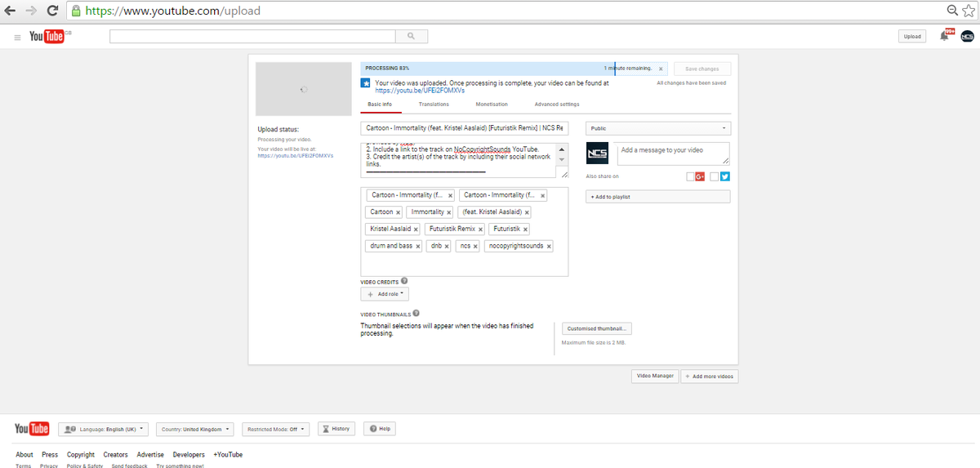Open the Language: English (UK) dropdown
This screenshot has height=468, width=980.
[x=104, y=429]
